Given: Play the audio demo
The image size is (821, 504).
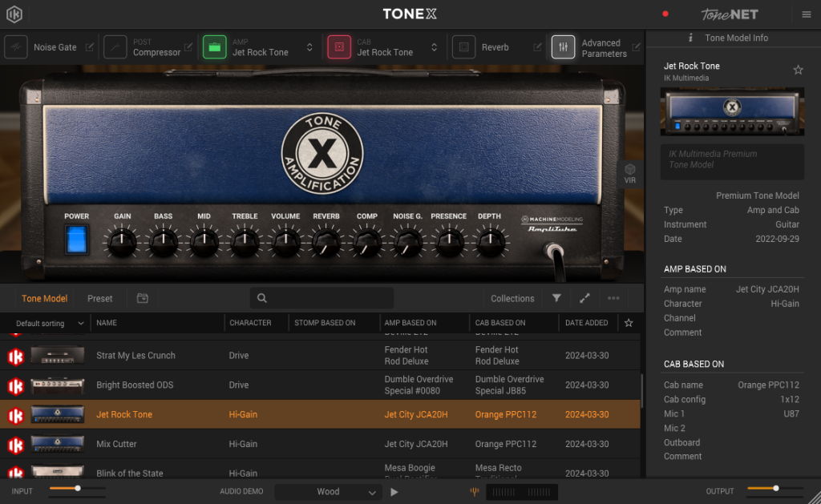Looking at the screenshot, I should click(x=394, y=491).
